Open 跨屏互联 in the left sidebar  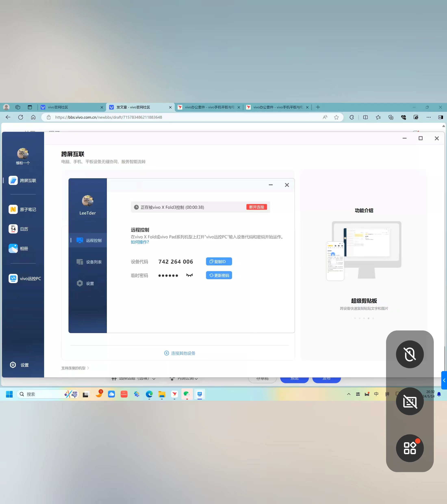[x=23, y=180]
